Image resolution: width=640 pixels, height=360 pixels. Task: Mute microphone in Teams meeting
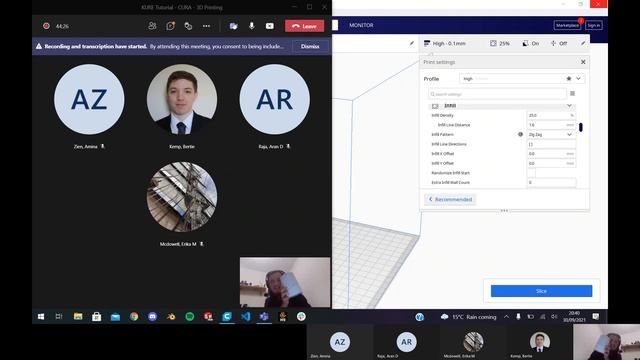251,26
